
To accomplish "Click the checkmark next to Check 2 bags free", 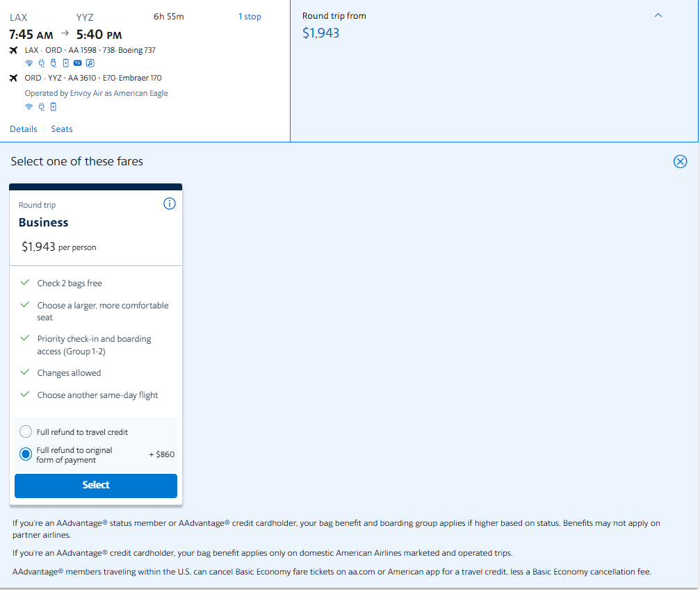I will point(25,283).
